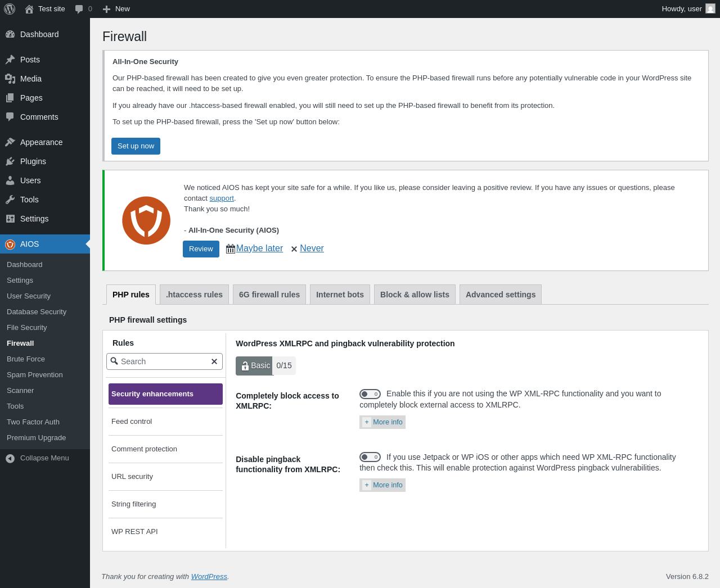720x588 pixels.
Task: Click the magnifier icon in Rules search
Action: tap(114, 361)
